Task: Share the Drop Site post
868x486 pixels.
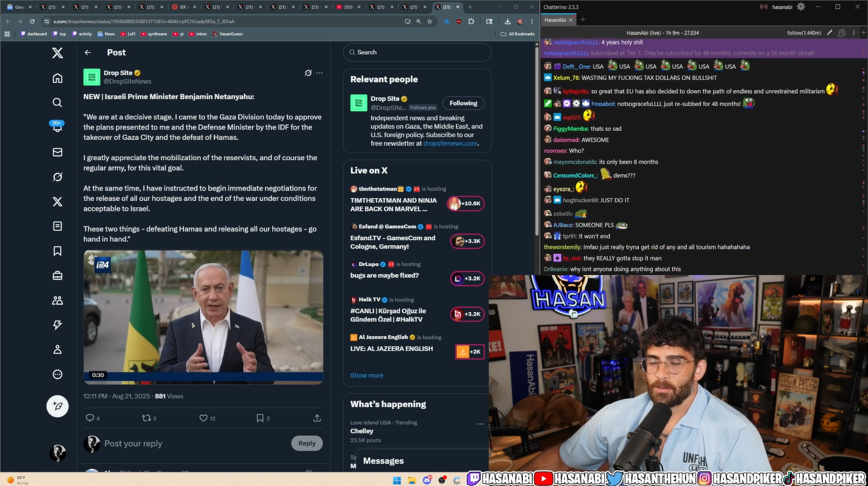Action: coord(317,418)
